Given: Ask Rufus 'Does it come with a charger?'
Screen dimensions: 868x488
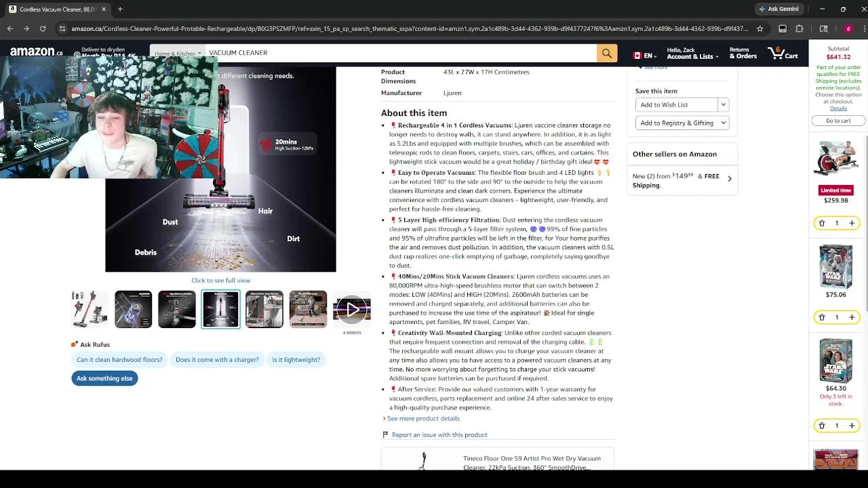Looking at the screenshot, I should 217,360.
